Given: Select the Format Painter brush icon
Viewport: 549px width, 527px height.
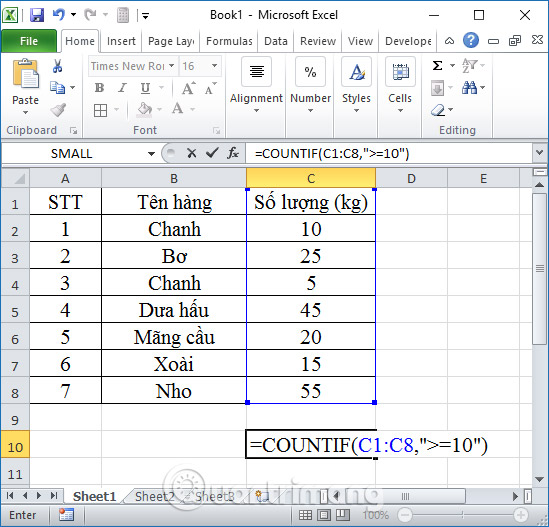Looking at the screenshot, I should coord(58,110).
